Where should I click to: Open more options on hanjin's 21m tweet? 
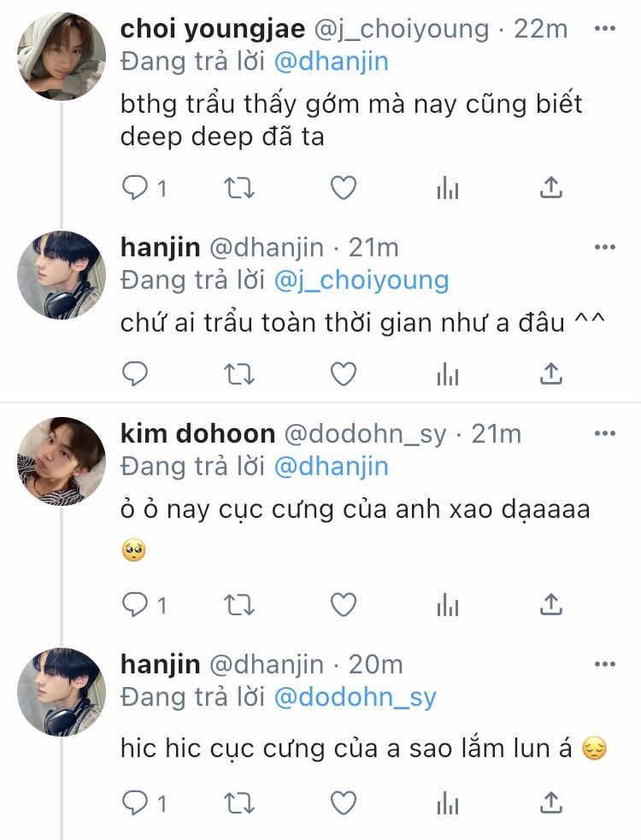point(605,247)
